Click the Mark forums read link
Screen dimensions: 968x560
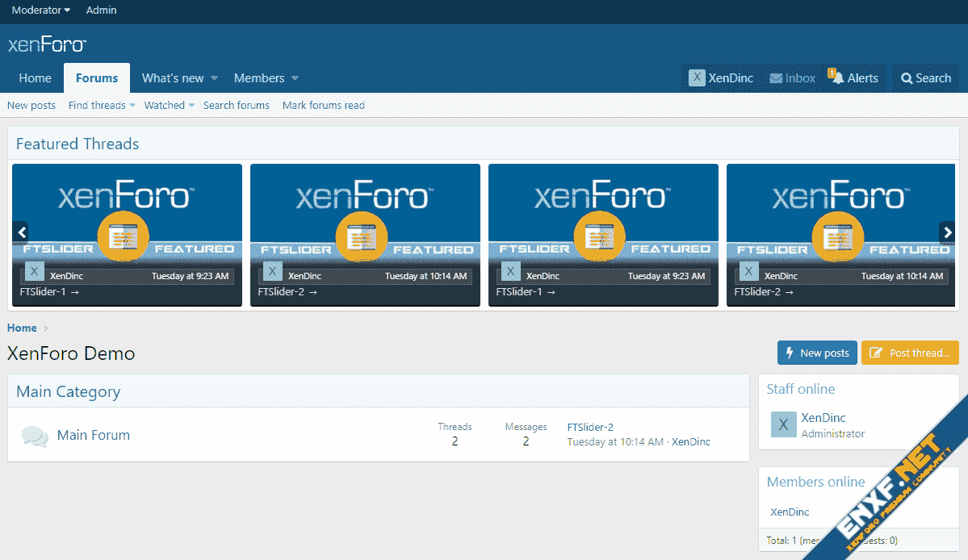point(323,106)
